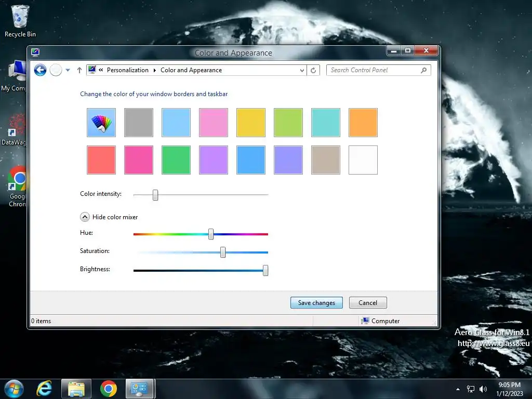Go back using the blue Back arrow
Viewport: 532px width, 399px height.
point(40,70)
